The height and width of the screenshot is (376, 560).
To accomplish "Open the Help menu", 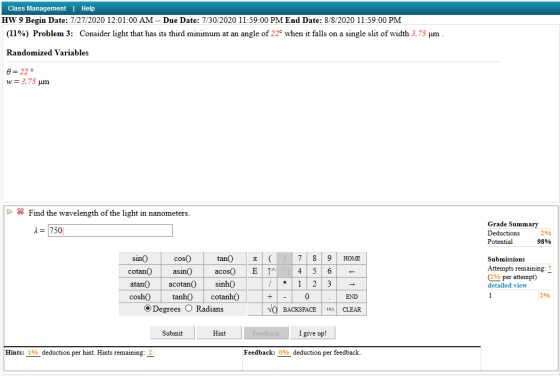I will (88, 8).
